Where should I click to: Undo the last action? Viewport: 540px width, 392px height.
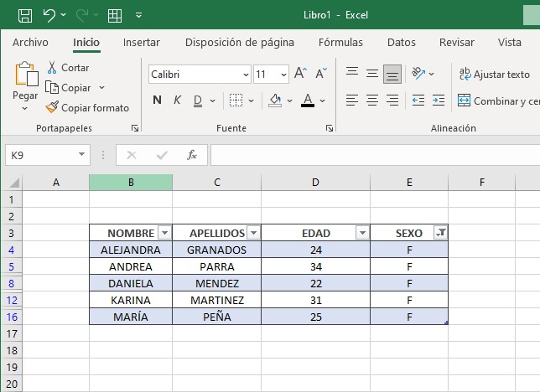tap(49, 15)
